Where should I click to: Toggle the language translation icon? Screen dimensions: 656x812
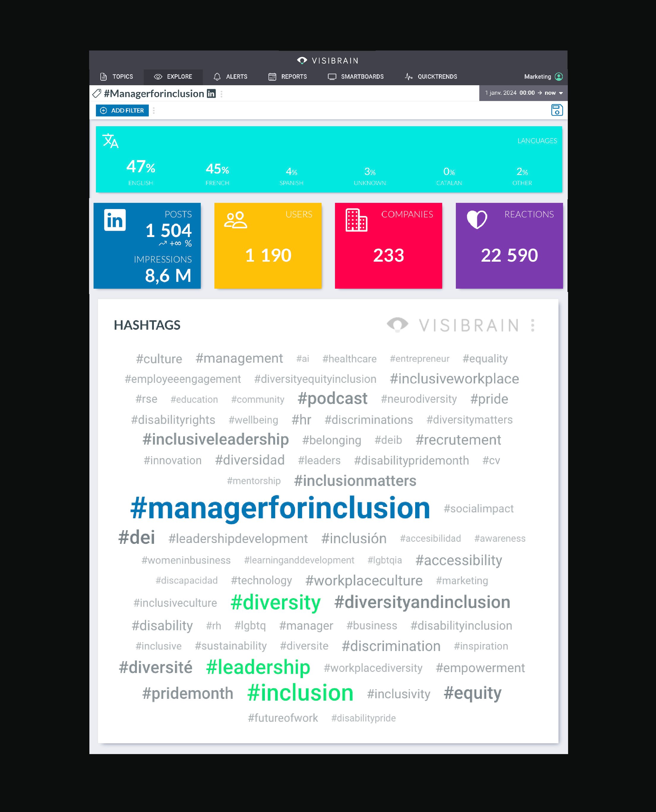(111, 141)
